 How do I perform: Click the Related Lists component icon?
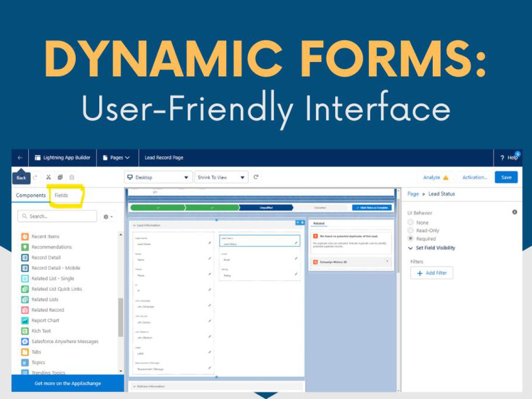[25, 300]
